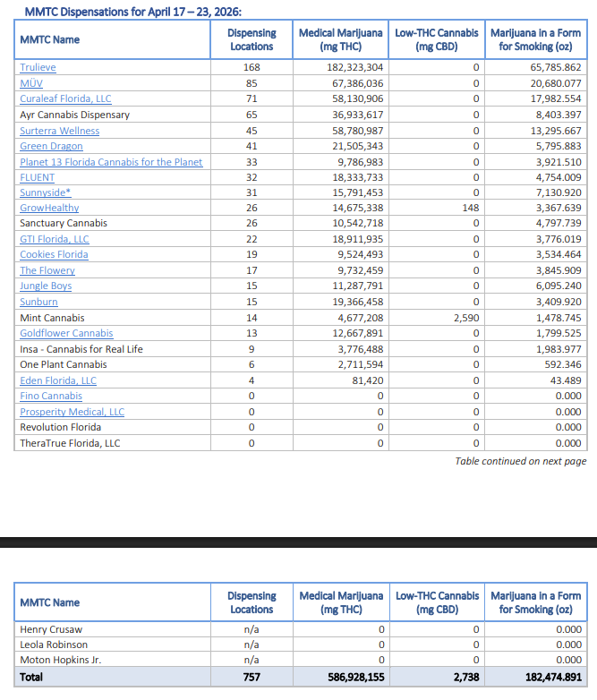
Task: Click first table's MMTC Name header
Action: [x=50, y=39]
